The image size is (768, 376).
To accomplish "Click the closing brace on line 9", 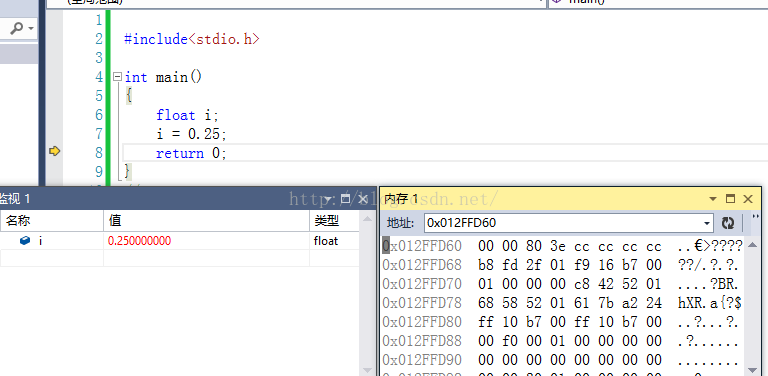I will [128, 172].
